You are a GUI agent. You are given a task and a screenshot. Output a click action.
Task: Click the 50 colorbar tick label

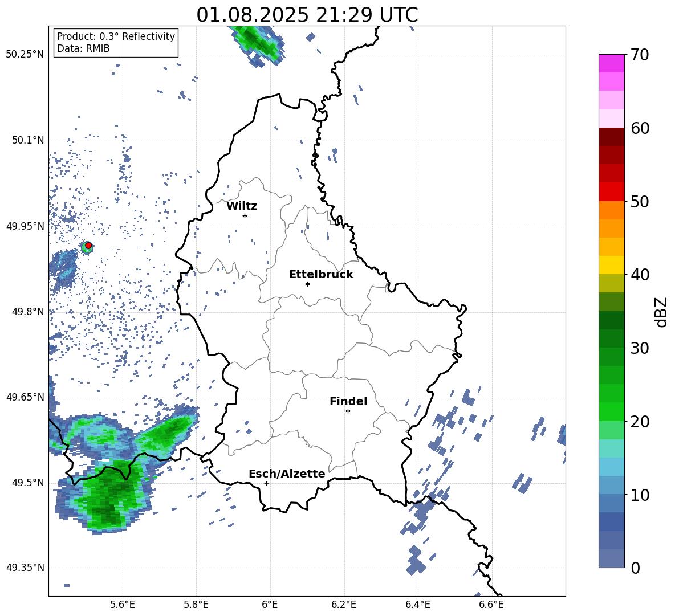click(x=640, y=201)
